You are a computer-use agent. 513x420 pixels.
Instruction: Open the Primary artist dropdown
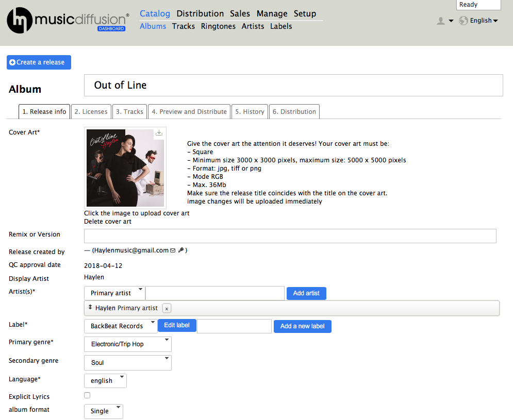(114, 293)
